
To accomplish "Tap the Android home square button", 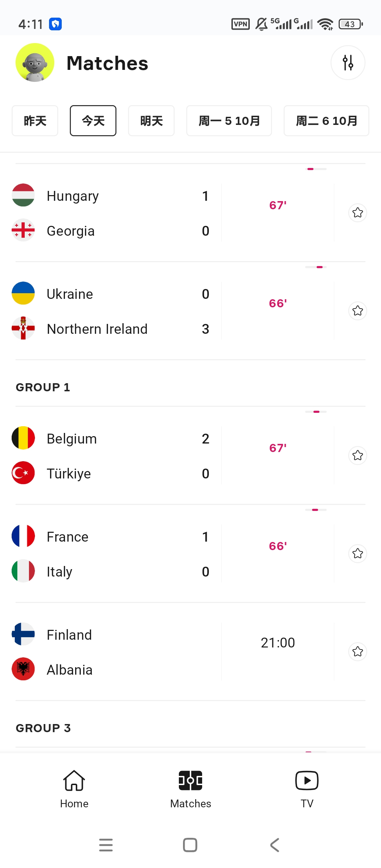I will [x=190, y=845].
